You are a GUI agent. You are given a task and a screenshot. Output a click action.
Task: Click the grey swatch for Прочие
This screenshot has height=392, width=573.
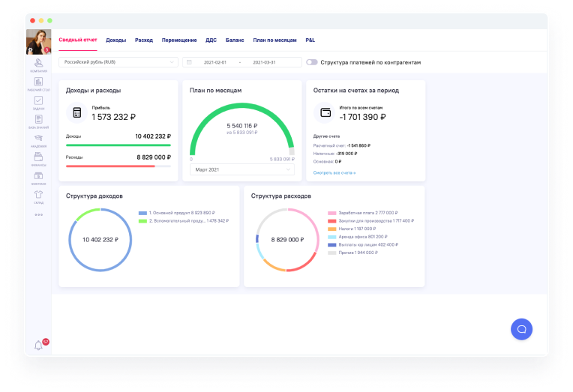point(331,253)
